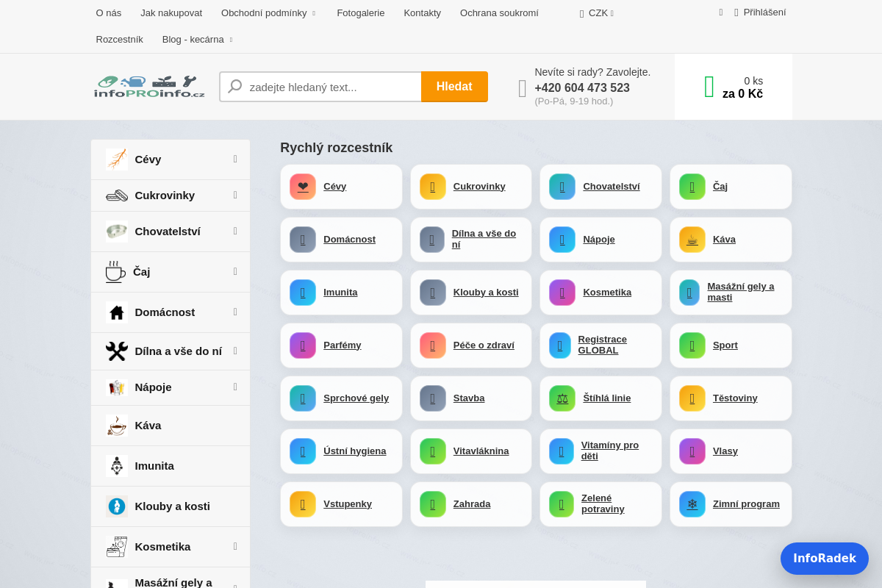The image size is (882, 588).
Task: Open the InfoRadek chat button
Action: pos(825,559)
